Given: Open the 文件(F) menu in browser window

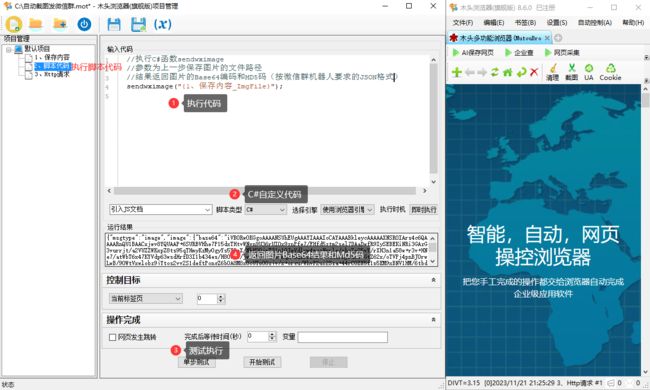Looking at the screenshot, I should point(463,22).
